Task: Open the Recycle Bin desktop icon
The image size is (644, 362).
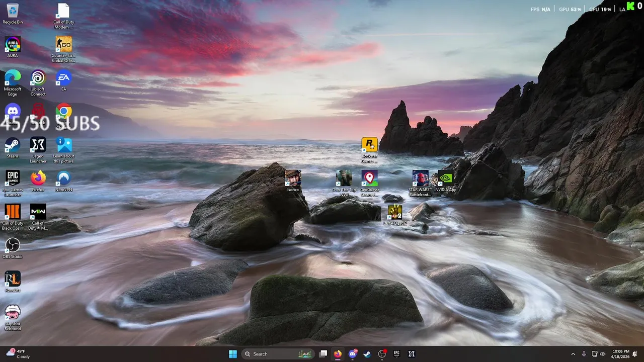Action: pos(13,14)
